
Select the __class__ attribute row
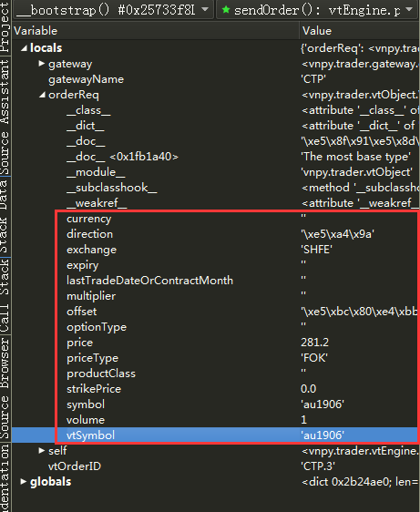click(x=216, y=110)
